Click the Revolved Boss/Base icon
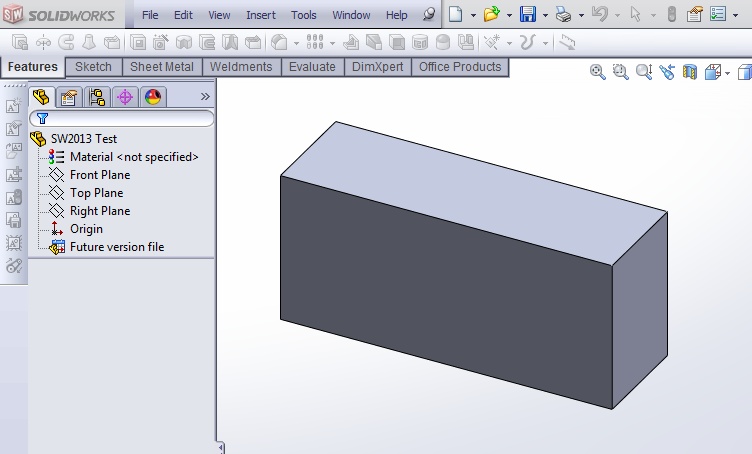Screen dimensions: 752x454 pos(43,42)
